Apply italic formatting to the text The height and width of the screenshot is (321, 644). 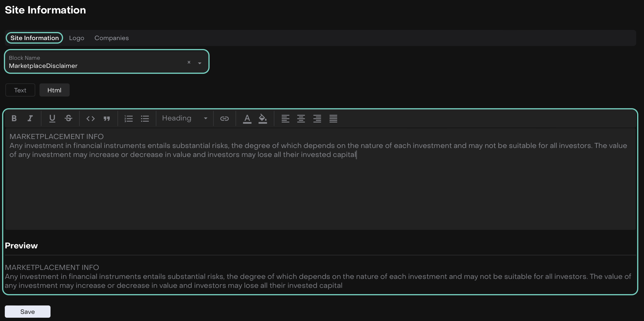[30, 118]
